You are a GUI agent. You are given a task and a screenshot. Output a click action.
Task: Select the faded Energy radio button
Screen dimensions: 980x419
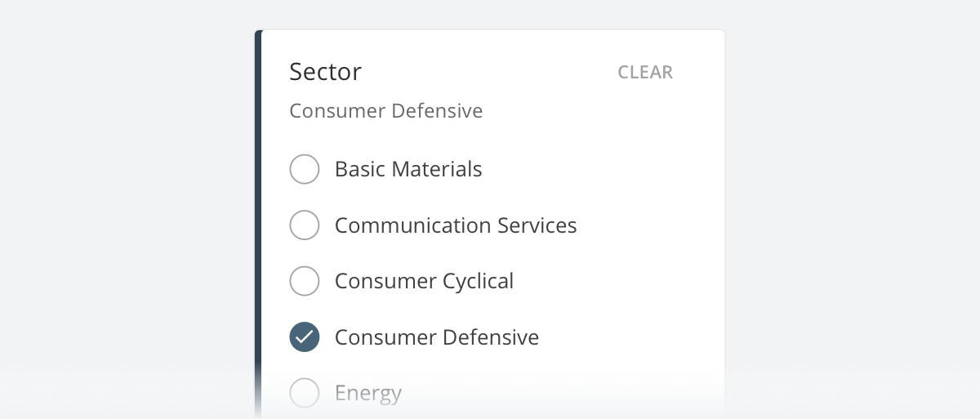coord(305,393)
